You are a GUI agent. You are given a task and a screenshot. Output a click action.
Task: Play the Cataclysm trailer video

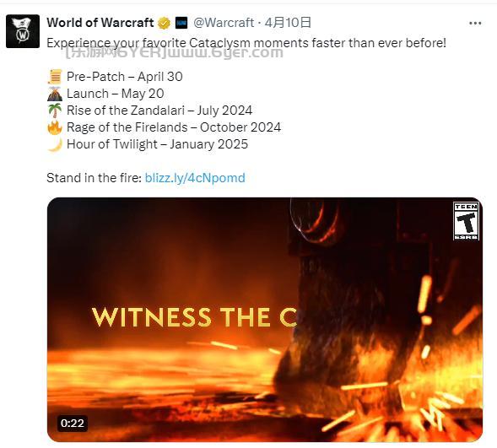pyautogui.click(x=265, y=320)
